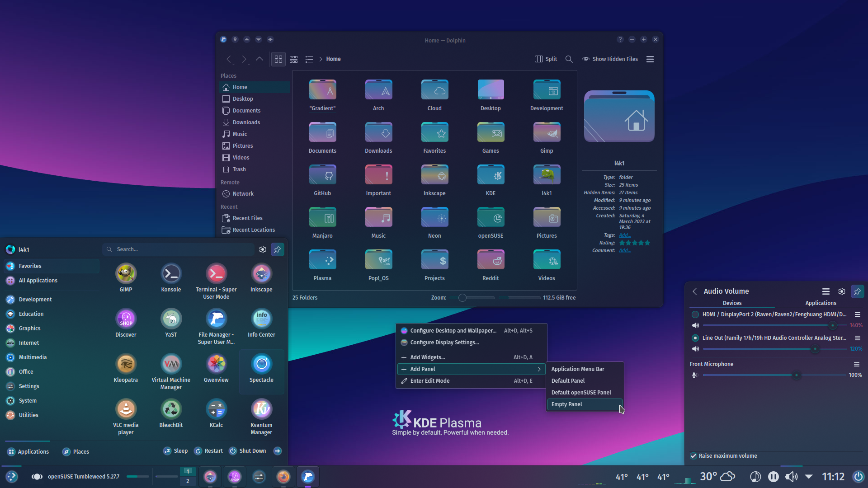Launch the Discover software store
868x488 pixels.
126,323
